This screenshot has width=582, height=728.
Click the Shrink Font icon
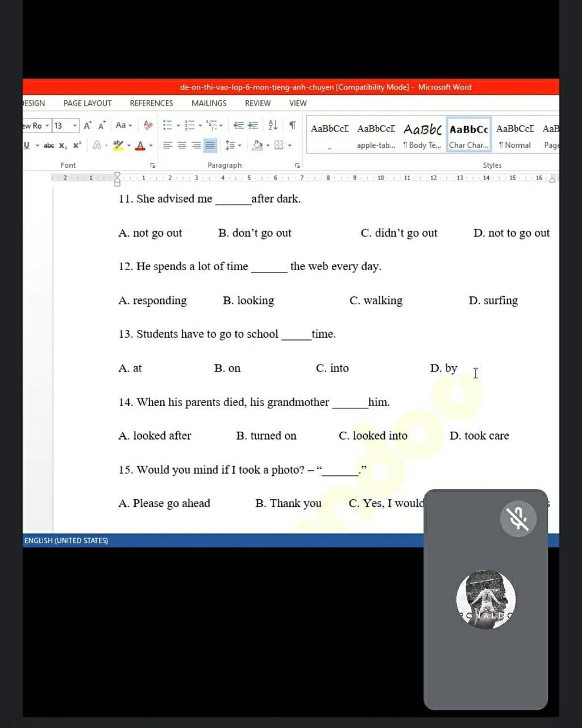point(102,126)
